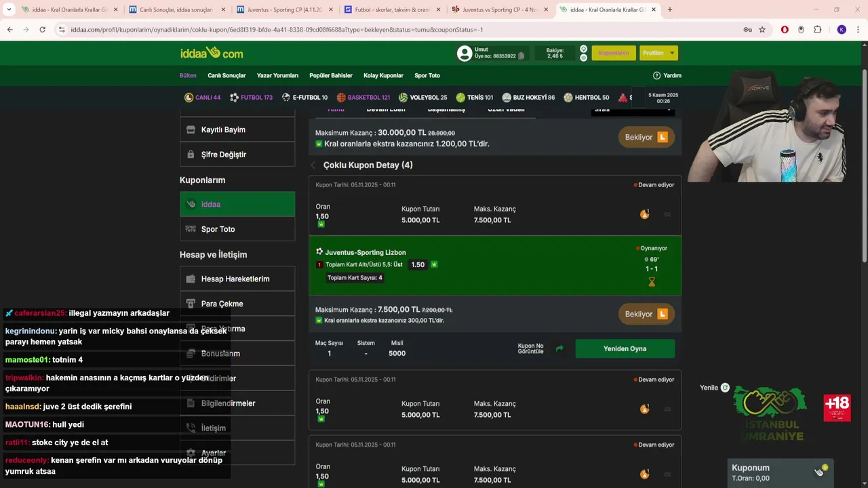Click the Yardım help icon
This screenshot has width=868, height=488.
(656, 75)
